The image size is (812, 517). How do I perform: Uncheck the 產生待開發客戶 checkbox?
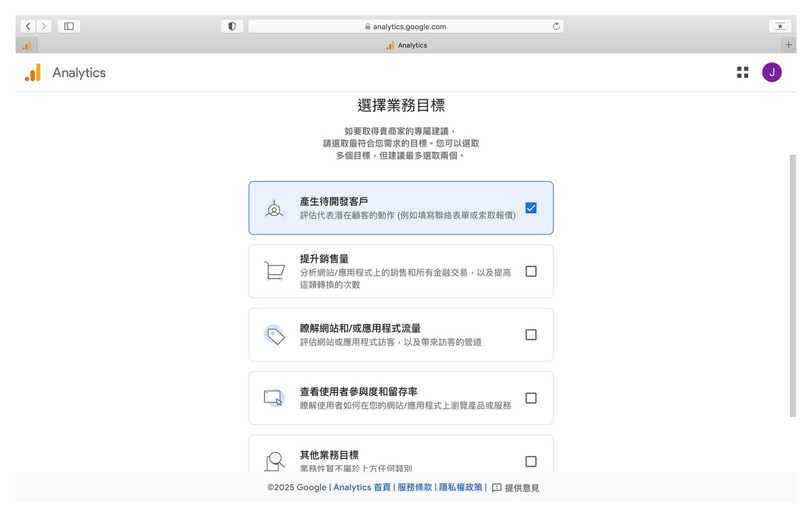[x=531, y=208]
